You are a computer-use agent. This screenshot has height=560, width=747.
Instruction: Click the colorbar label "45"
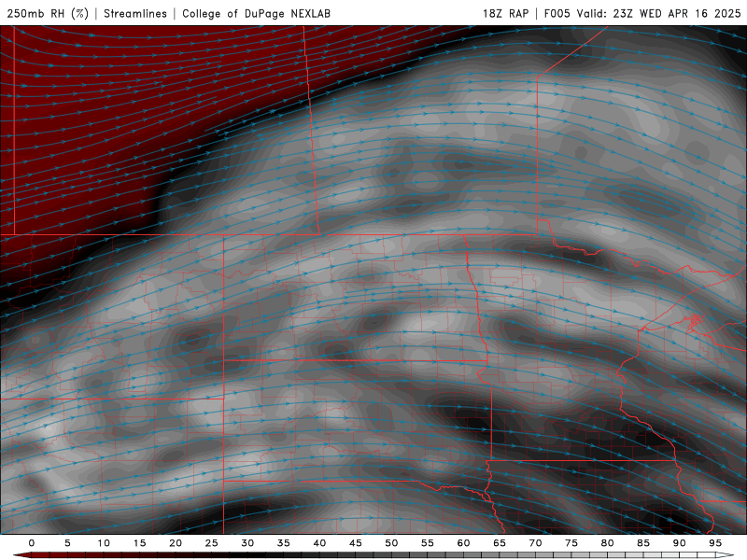(x=356, y=543)
